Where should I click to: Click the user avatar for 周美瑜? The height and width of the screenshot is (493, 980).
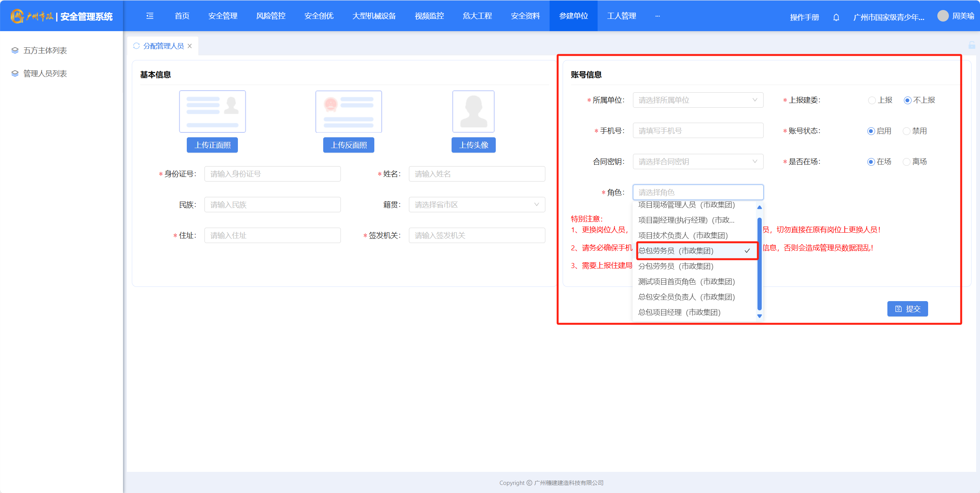point(943,16)
